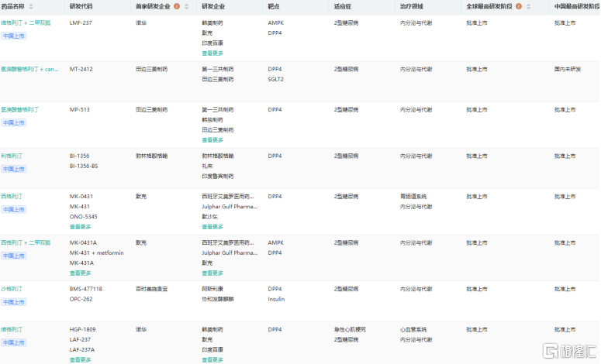This screenshot has width=601, height=364.
Task: Select 国内未研发 status cell
Action: (568, 69)
